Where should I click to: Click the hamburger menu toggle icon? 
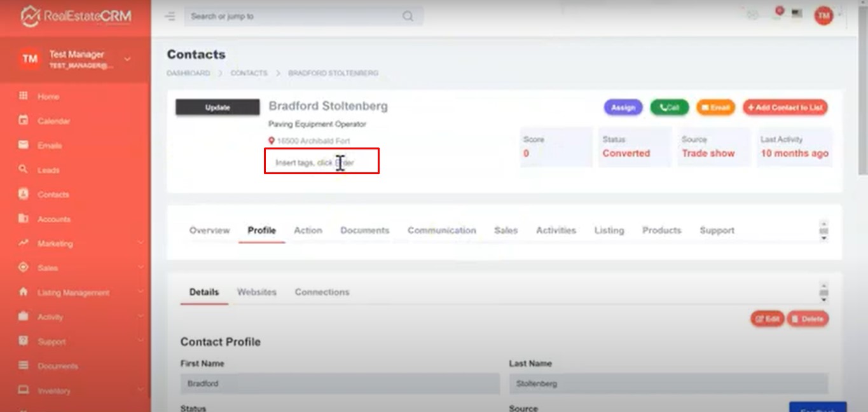(170, 17)
